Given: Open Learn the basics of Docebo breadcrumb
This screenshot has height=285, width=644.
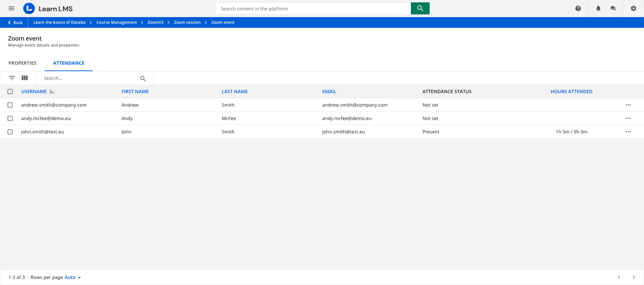Looking at the screenshot, I should (60, 22).
